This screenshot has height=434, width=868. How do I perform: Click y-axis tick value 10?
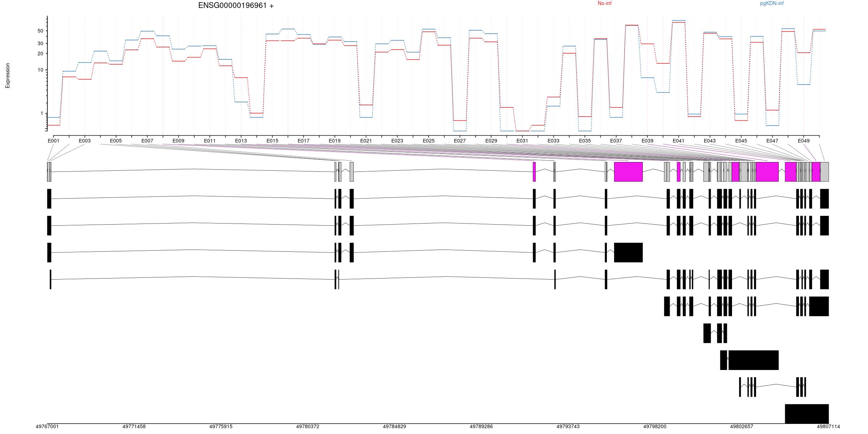click(40, 70)
